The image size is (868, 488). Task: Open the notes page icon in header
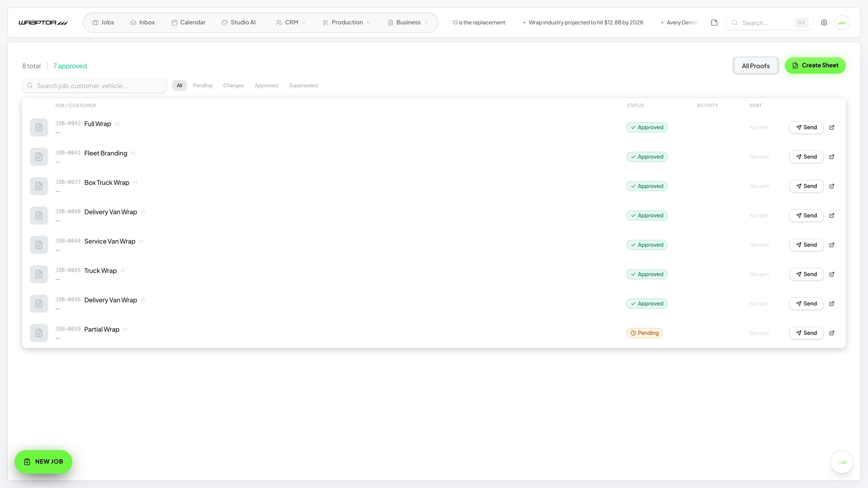coord(714,23)
